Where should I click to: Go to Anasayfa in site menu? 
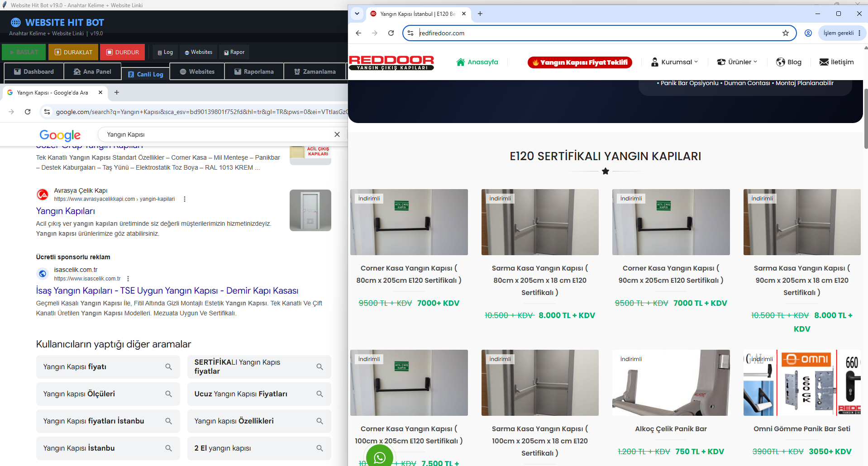pyautogui.click(x=477, y=62)
